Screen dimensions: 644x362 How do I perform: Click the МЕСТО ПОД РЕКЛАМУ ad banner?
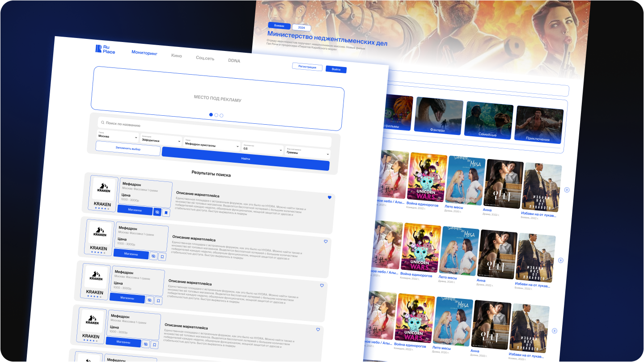pyautogui.click(x=218, y=98)
